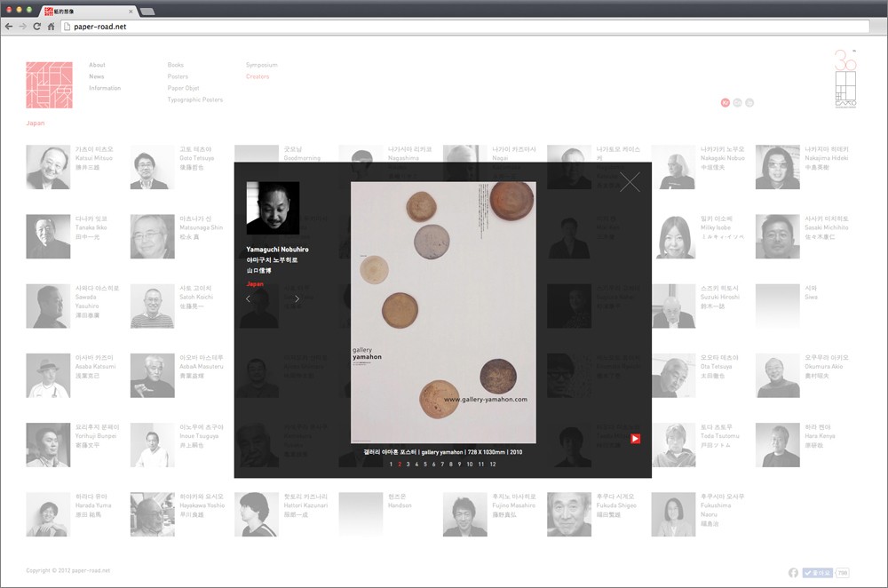Click the red play slideshow button
Viewport: 888px width, 588px height.
point(636,439)
